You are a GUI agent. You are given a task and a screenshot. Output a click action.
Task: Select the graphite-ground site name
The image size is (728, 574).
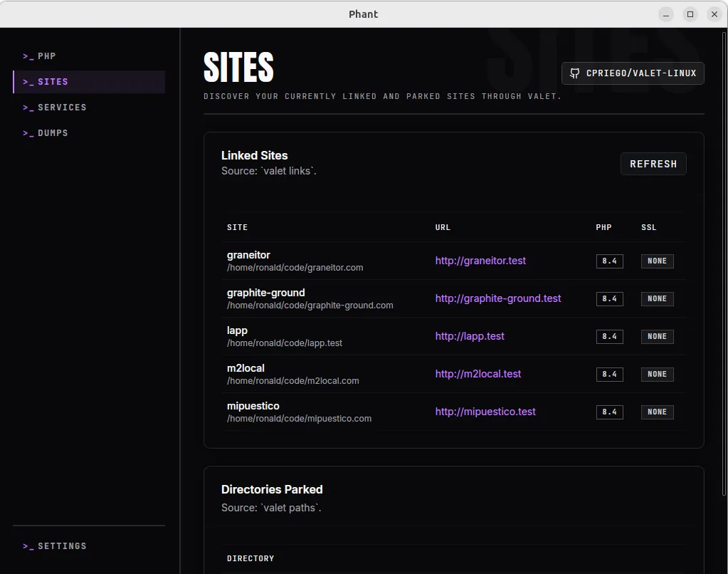point(265,293)
